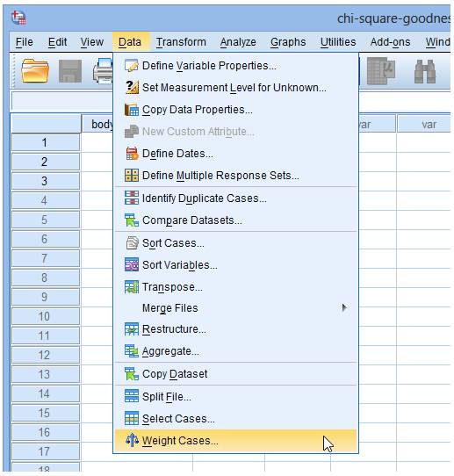Choose Define Variable Properties menu text
Viewport: 454px width, 476px height.
click(x=209, y=66)
